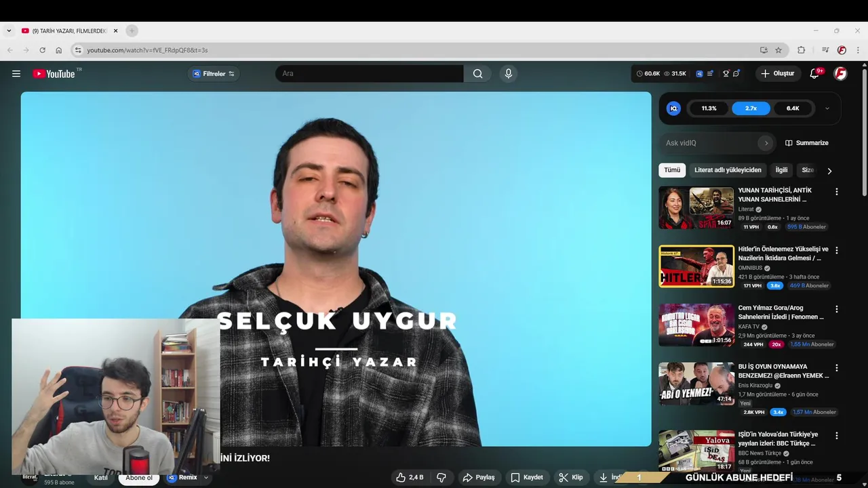Select the Tümü filter chip

click(x=672, y=170)
